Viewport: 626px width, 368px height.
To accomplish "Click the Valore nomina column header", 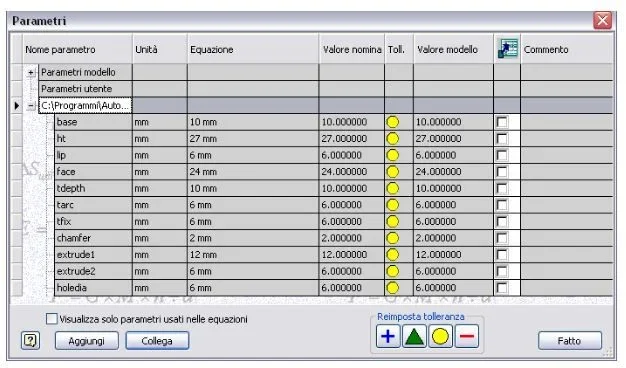I will coord(352,49).
